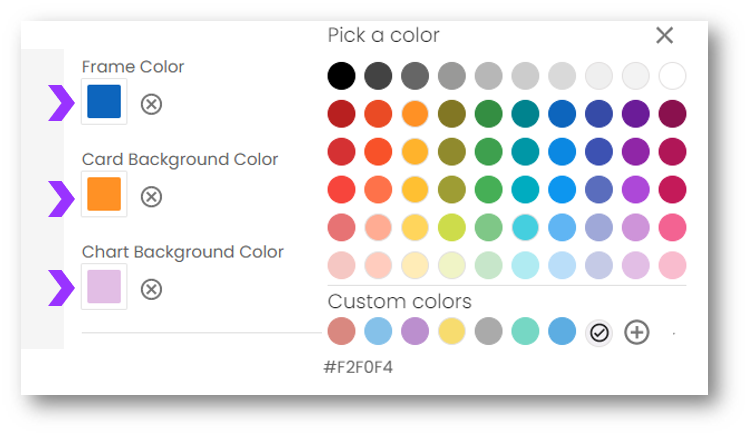
Task: Pick the white color in palette
Action: [672, 75]
